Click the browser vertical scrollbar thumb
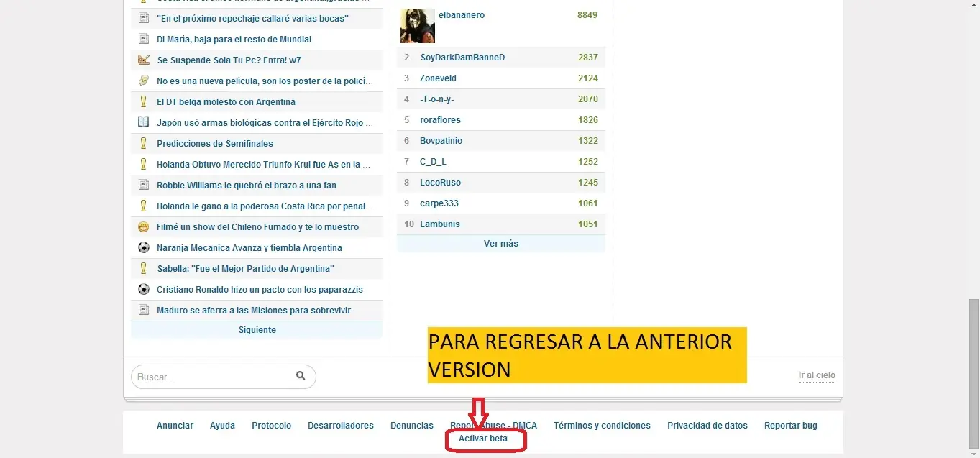980x458 pixels. [974, 372]
